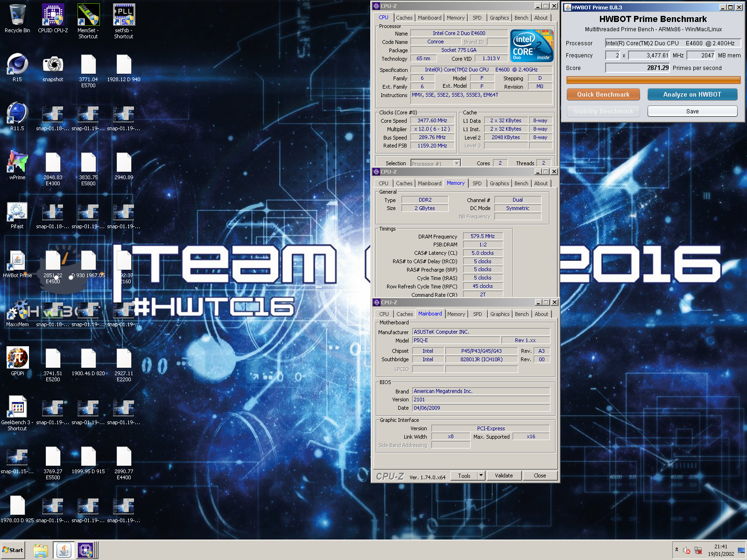Open the Graphics tab in top CPU-Z window
Viewport: 747px width, 560px height.
499,18
